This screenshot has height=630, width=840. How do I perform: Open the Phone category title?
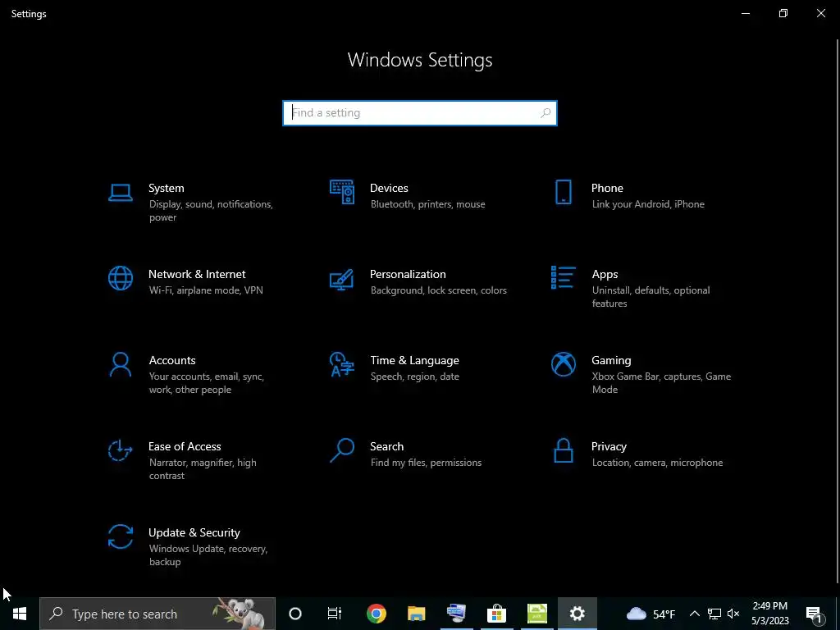point(607,188)
